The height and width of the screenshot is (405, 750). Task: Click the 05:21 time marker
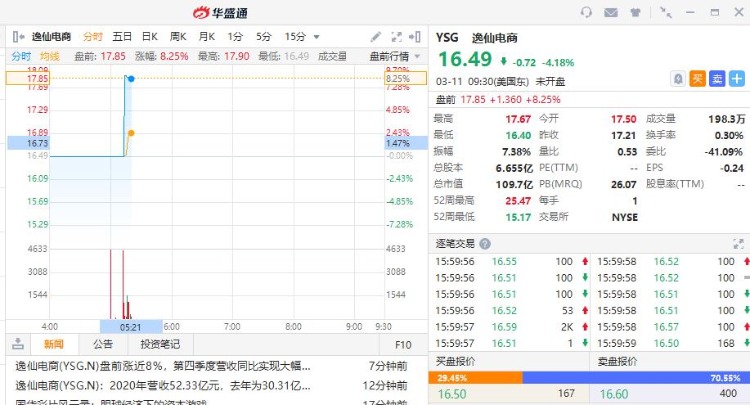[131, 327]
